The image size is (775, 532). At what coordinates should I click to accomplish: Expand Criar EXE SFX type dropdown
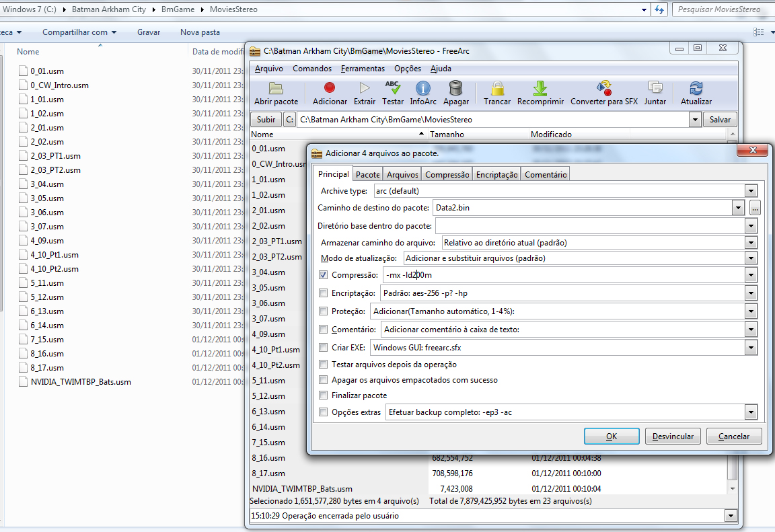coord(751,348)
